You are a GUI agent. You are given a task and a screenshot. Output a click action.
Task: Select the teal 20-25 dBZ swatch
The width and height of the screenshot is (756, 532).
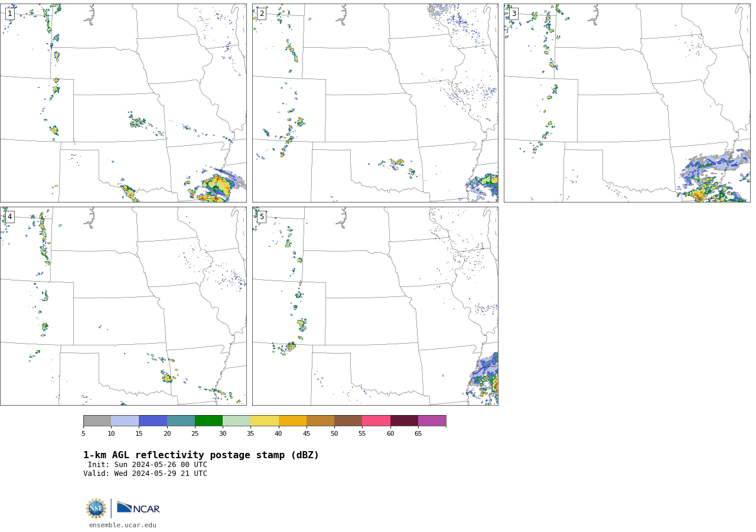[181, 420]
